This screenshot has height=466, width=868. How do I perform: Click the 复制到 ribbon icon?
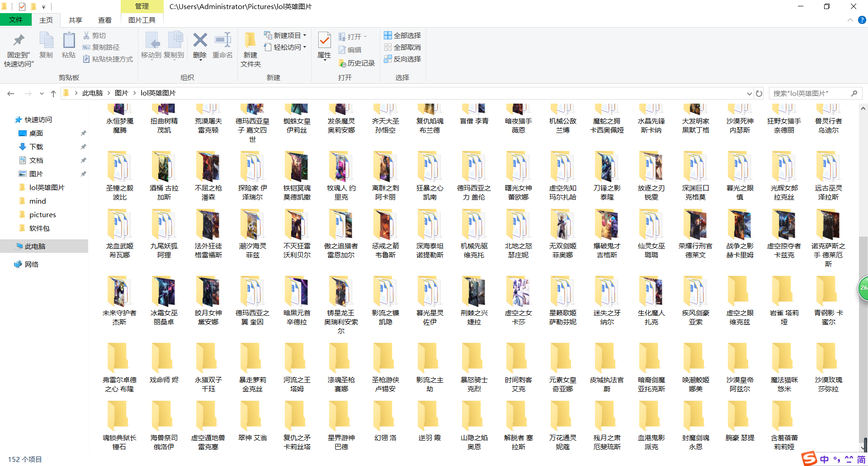[x=175, y=40]
